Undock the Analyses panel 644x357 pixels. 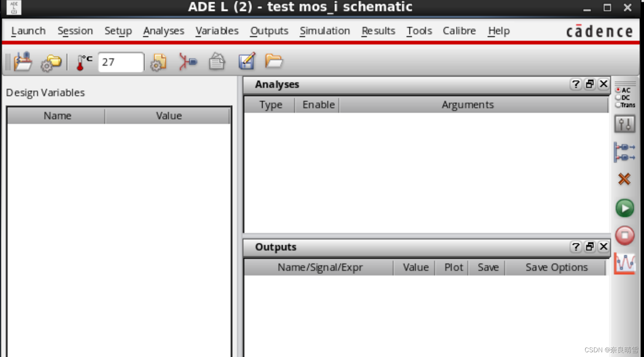(x=590, y=84)
